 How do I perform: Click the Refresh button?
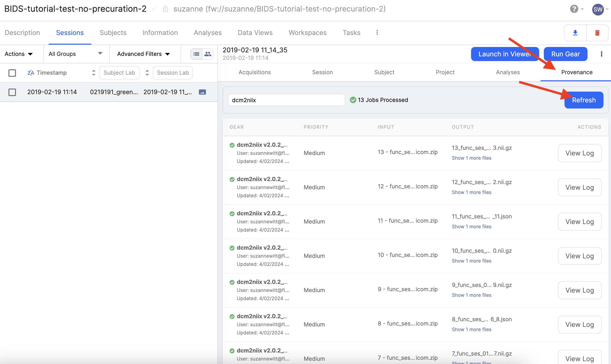click(x=584, y=100)
